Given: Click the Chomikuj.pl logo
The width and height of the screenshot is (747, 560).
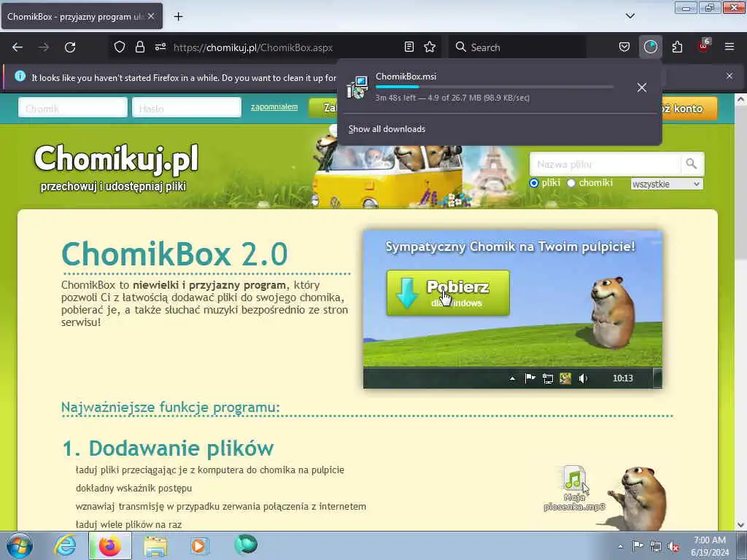Looking at the screenshot, I should 116,158.
